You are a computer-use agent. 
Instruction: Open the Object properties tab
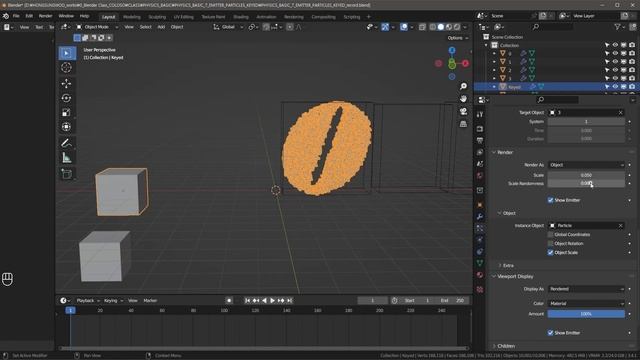(x=480, y=205)
